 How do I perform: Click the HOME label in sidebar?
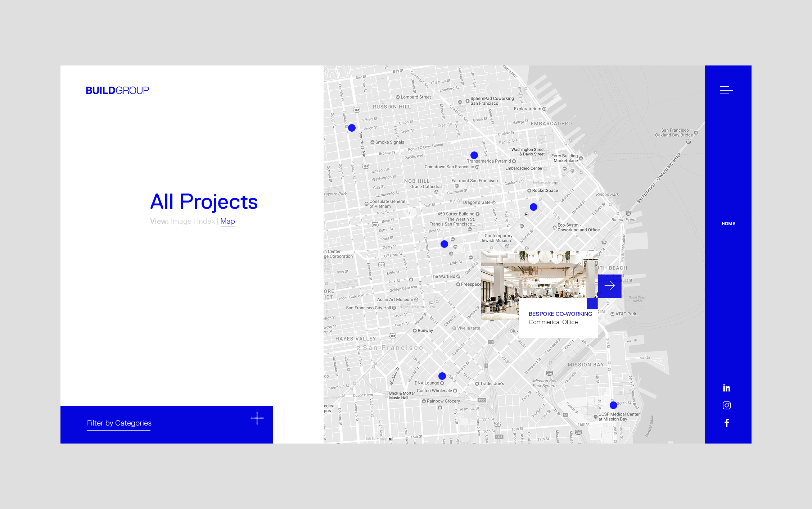pyautogui.click(x=728, y=224)
